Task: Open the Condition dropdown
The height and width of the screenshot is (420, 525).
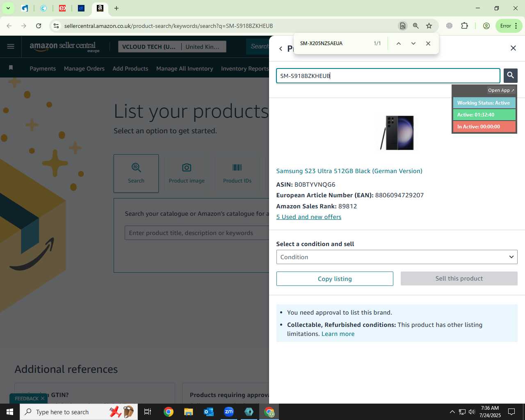Action: [397, 257]
